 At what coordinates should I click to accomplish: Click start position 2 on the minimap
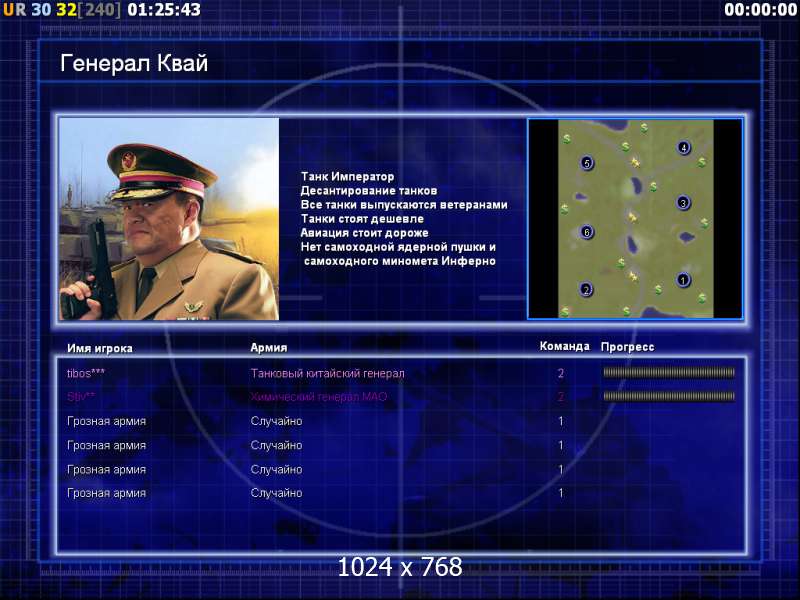tap(586, 290)
